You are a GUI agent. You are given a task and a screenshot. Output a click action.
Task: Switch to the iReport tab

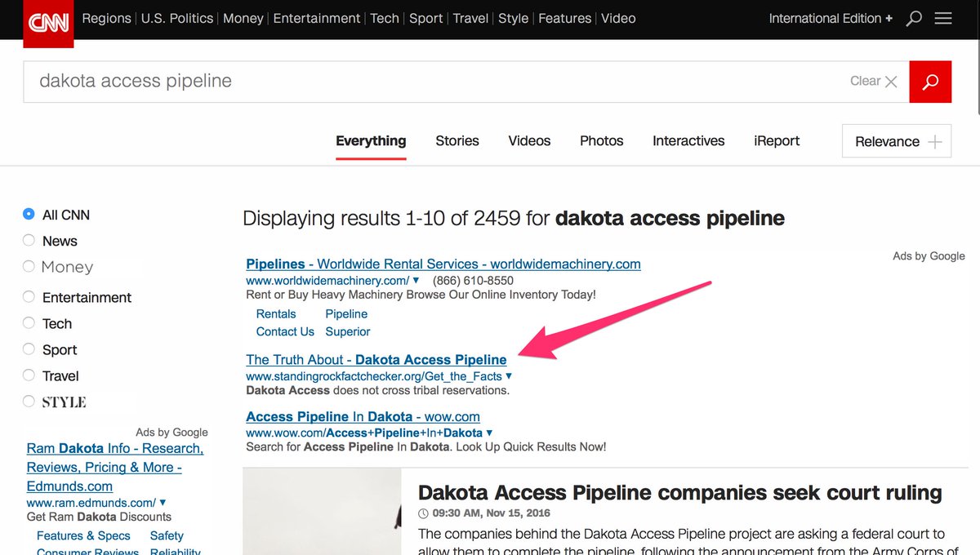[x=777, y=140]
